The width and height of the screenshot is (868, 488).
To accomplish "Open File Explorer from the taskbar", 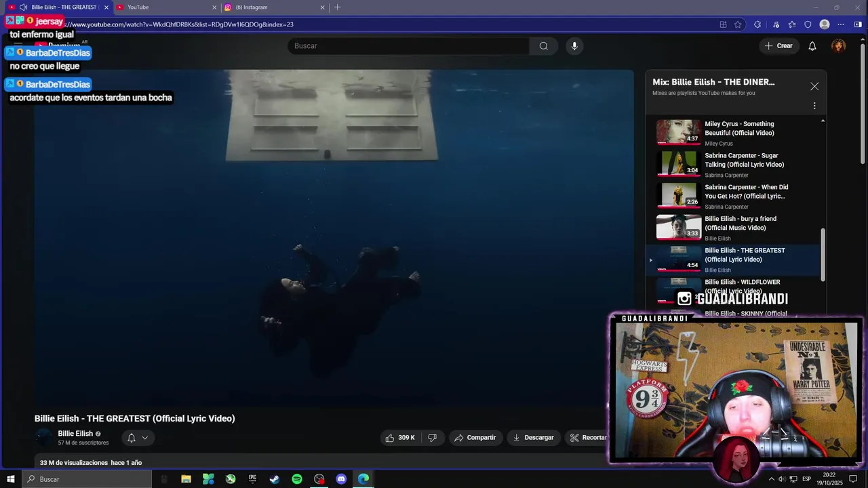I will (x=186, y=479).
